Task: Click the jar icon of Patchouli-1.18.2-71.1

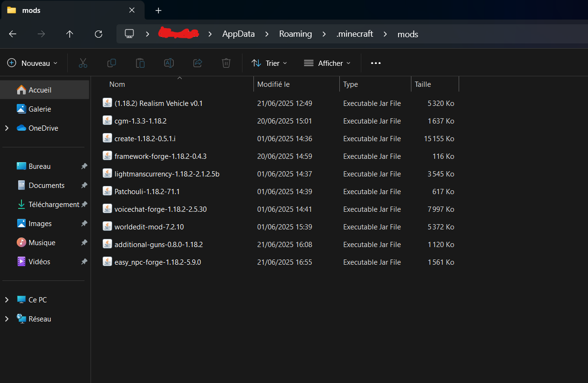Action: (x=107, y=191)
